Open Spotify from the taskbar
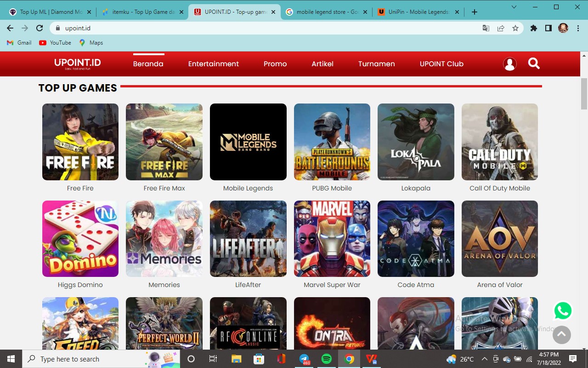Screen dimensions: 588x368 327,359
